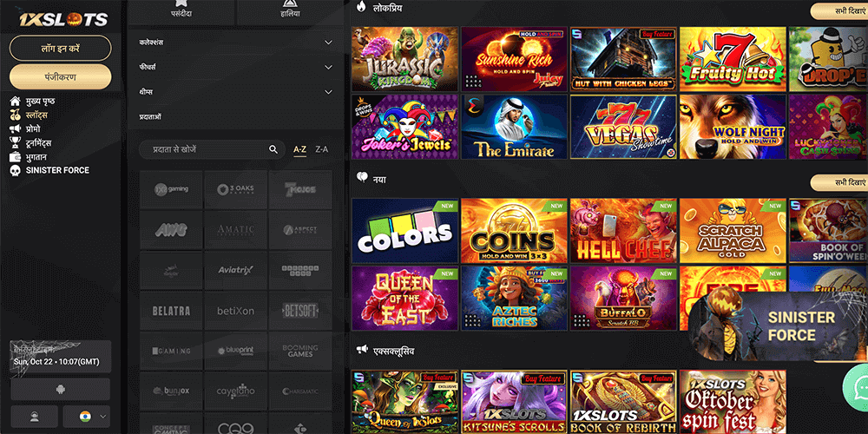Select the Booming Games provider
The image size is (868, 434).
tap(300, 351)
